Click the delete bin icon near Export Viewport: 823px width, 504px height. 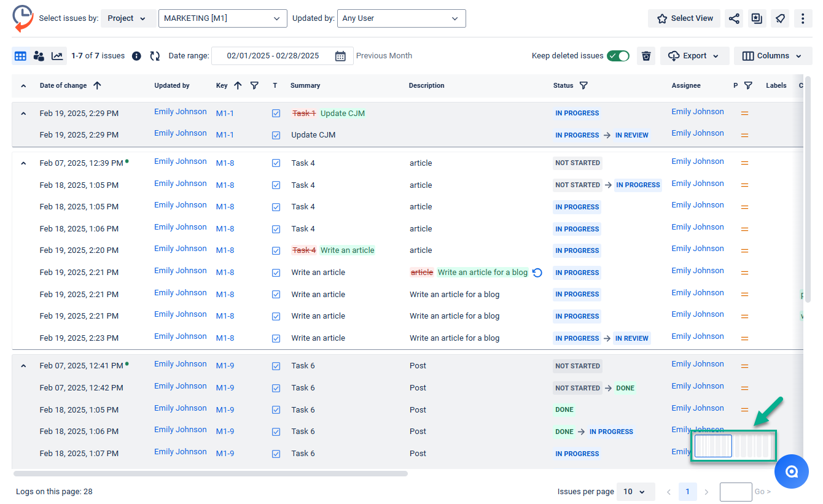[646, 56]
